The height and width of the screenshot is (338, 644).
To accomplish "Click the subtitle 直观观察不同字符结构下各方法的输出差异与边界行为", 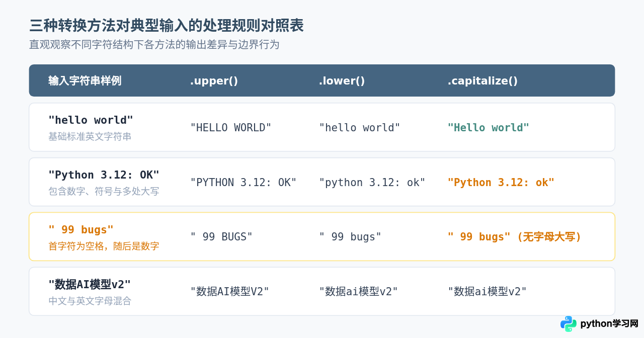I will [x=154, y=45].
